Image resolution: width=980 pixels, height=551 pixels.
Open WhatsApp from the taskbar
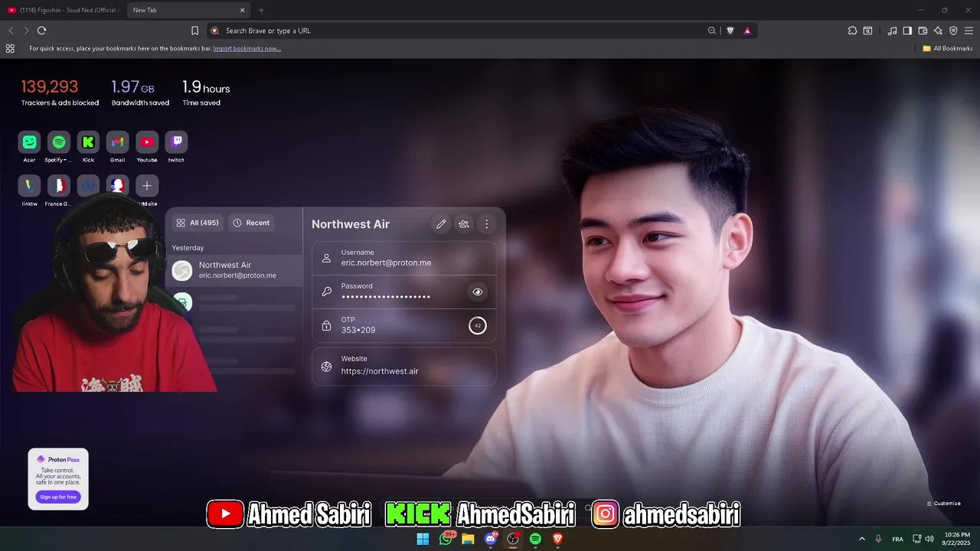click(x=446, y=539)
